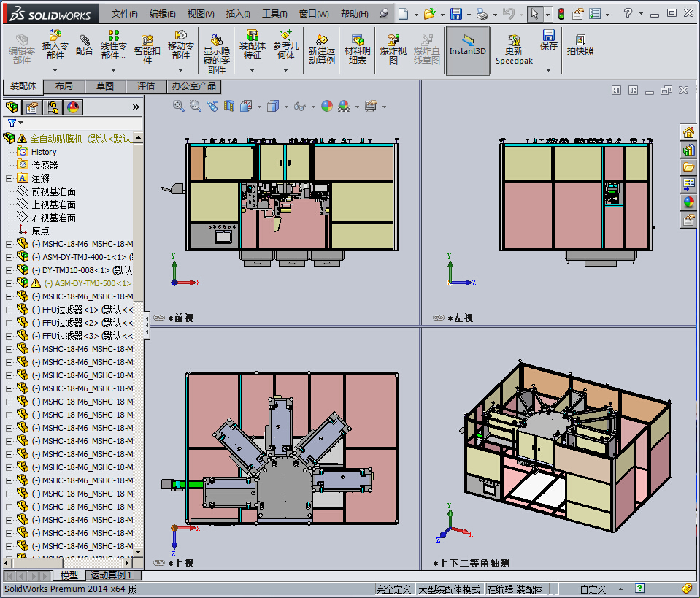
Task: Click the Previous View icon
Action: [212, 106]
